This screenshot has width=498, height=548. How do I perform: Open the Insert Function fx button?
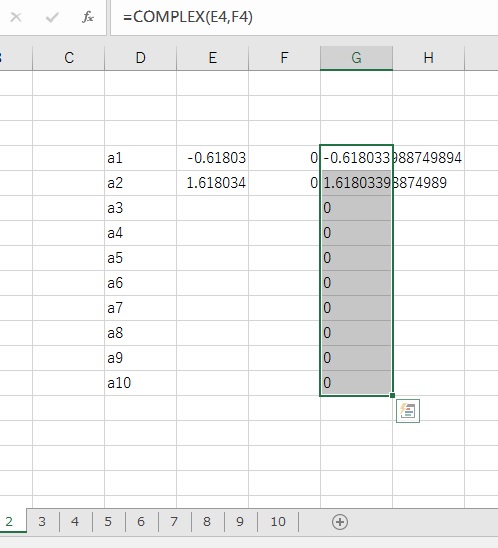[88, 17]
